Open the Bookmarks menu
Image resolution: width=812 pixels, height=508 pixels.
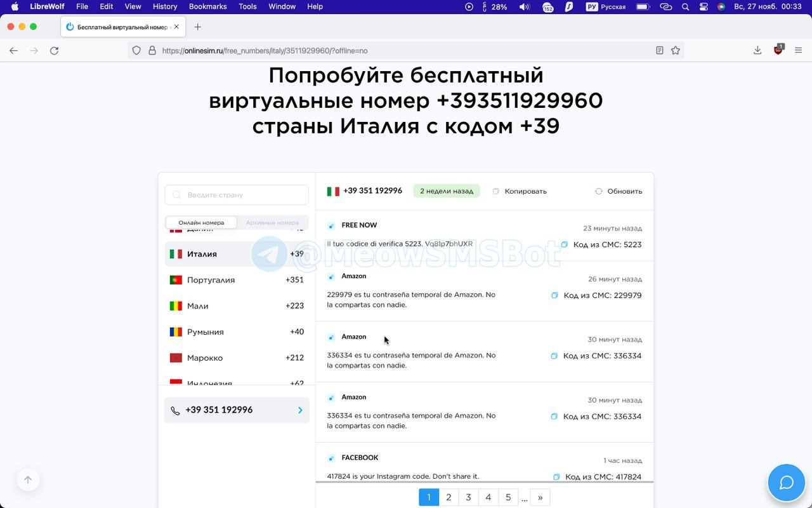(207, 6)
